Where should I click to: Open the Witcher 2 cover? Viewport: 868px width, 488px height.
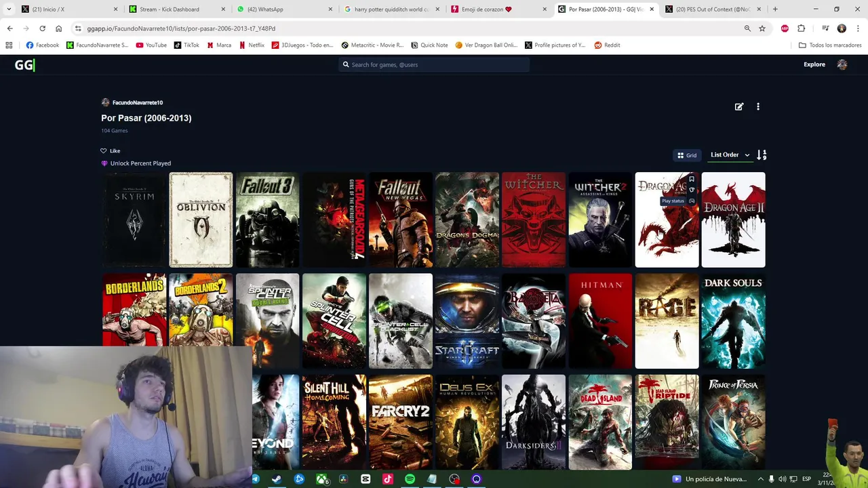(x=600, y=220)
